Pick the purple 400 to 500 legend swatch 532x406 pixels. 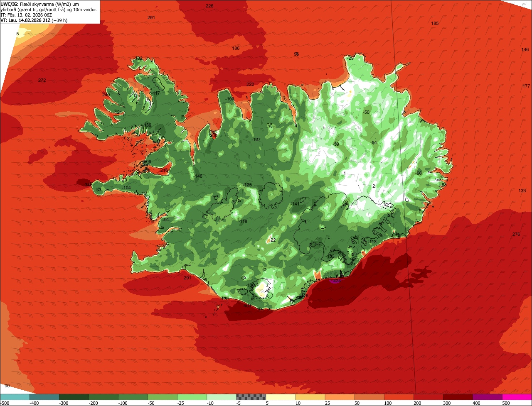pyautogui.click(x=488, y=397)
